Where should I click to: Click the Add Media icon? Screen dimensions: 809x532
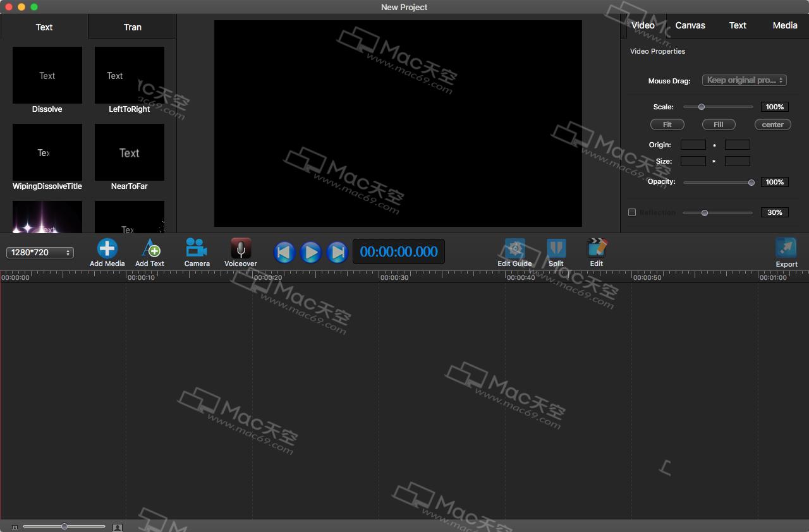pos(107,248)
